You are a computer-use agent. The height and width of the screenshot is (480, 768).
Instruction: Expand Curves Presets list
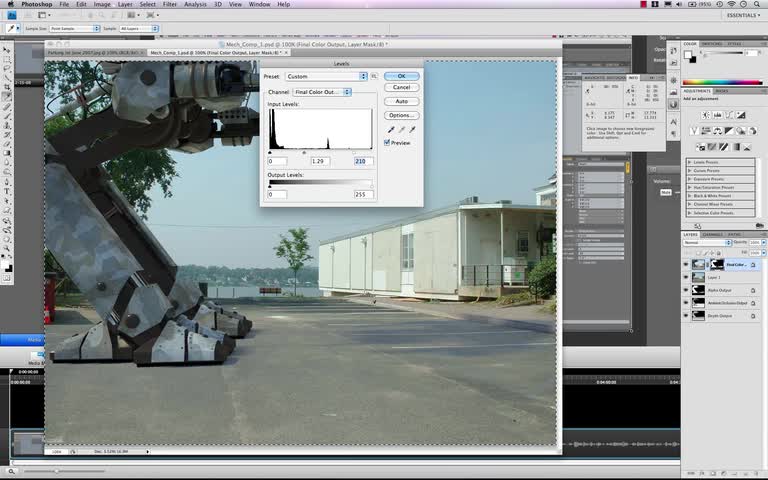(689, 170)
